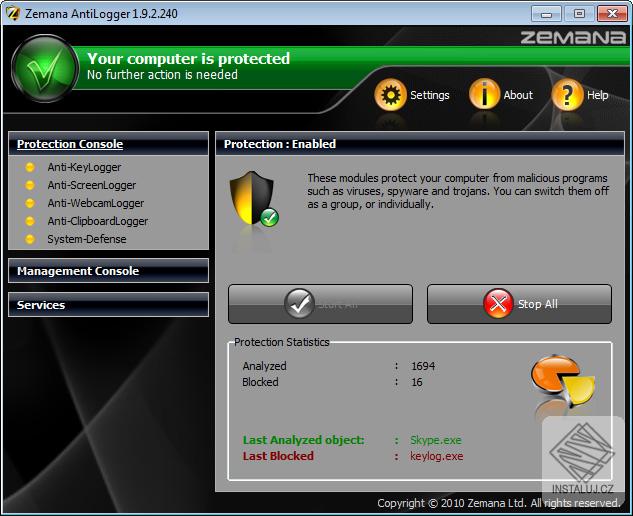The height and width of the screenshot is (516, 633).
Task: Click the Zemana logo in title bar
Action: pyautogui.click(x=13, y=14)
